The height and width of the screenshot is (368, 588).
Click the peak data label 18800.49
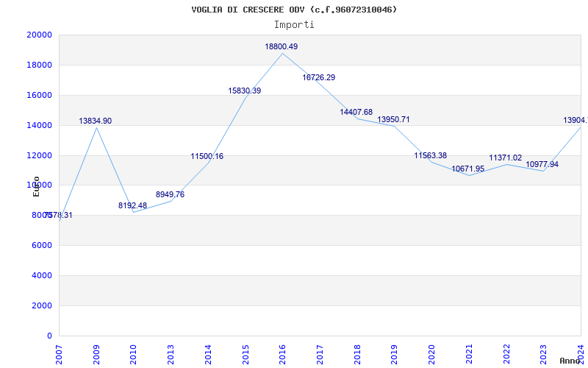tap(282, 46)
